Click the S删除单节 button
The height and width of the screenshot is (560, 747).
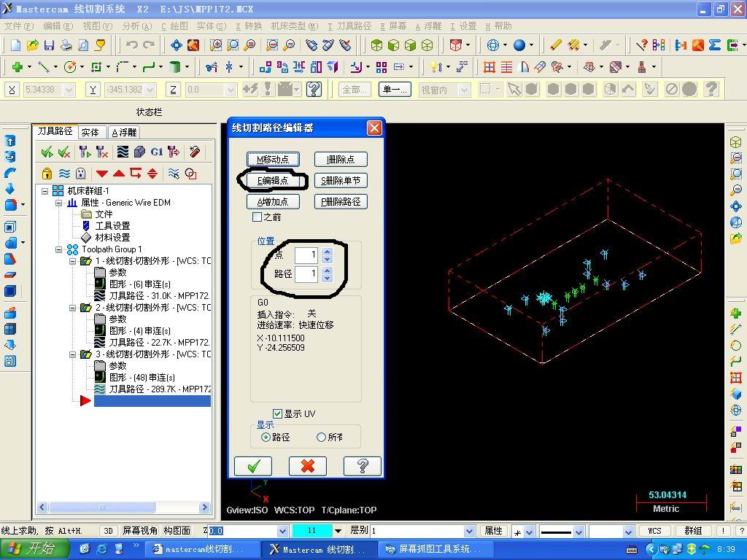pos(341,181)
